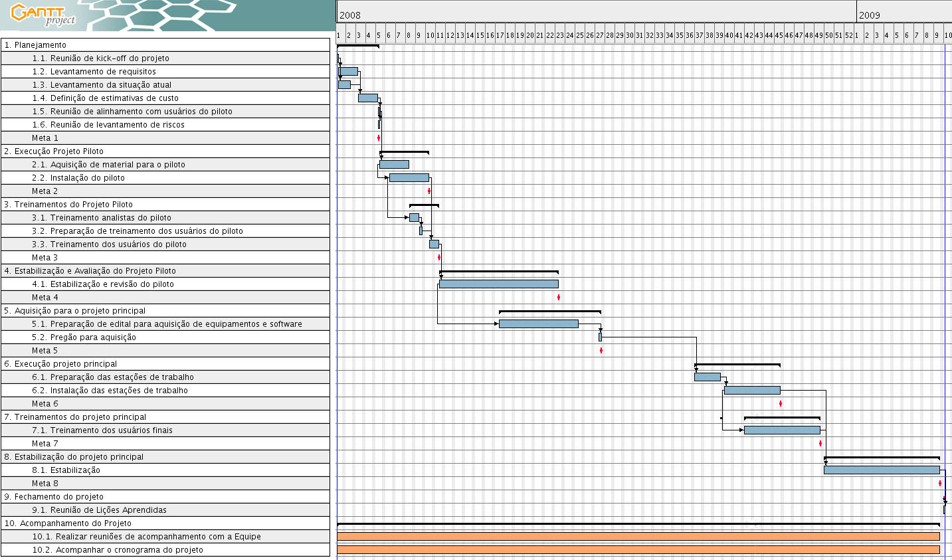Click the blue Gantt bar for task 1.4
The width and height of the screenshot is (952, 560).
[x=368, y=98]
